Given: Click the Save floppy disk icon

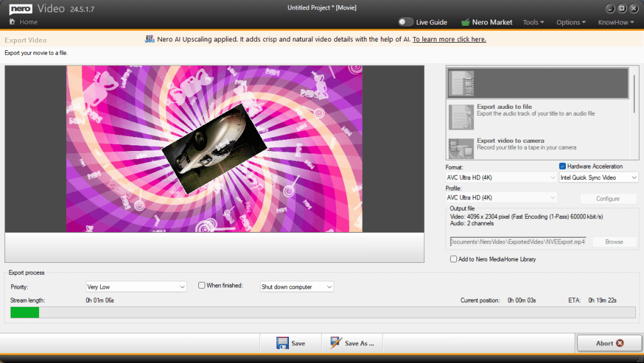Looking at the screenshot, I should (x=283, y=343).
